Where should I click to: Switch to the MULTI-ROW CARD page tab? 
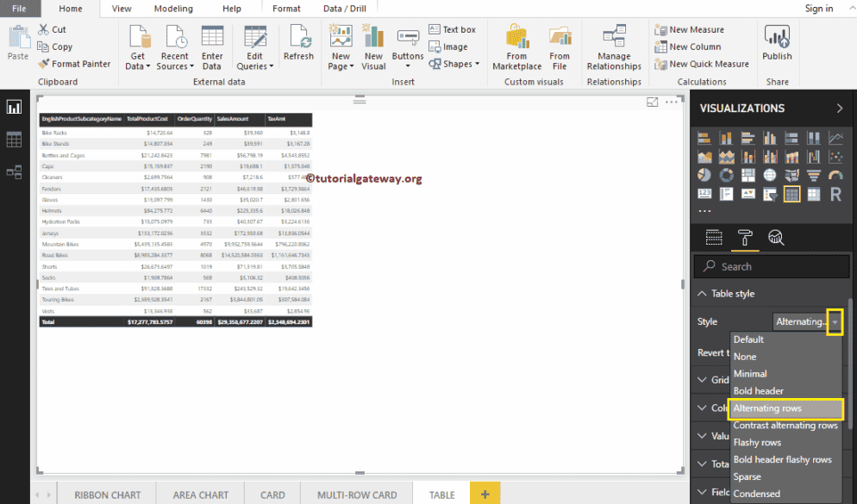[356, 495]
